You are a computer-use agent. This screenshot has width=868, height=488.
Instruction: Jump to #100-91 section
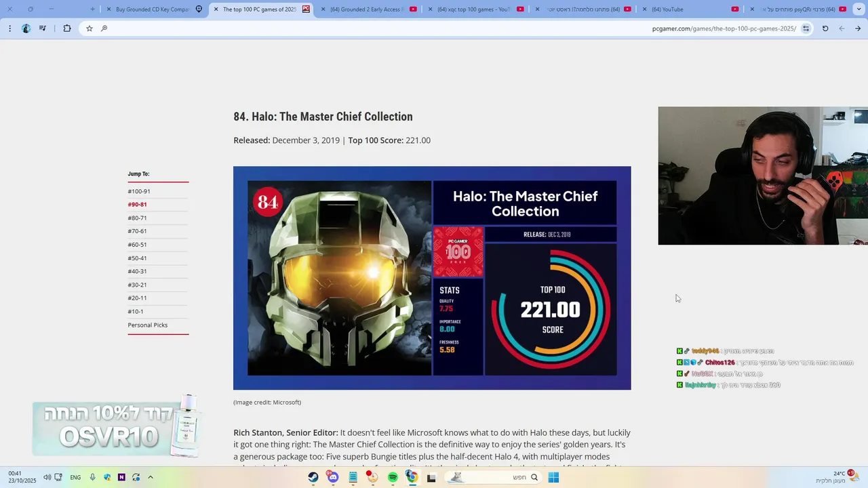click(139, 191)
